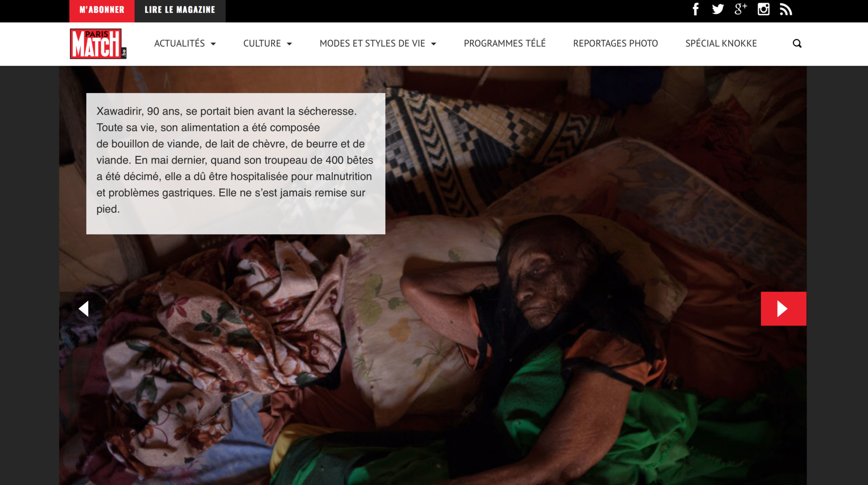Go to previous photo with left arrow
This screenshot has height=485, width=868.
84,309
